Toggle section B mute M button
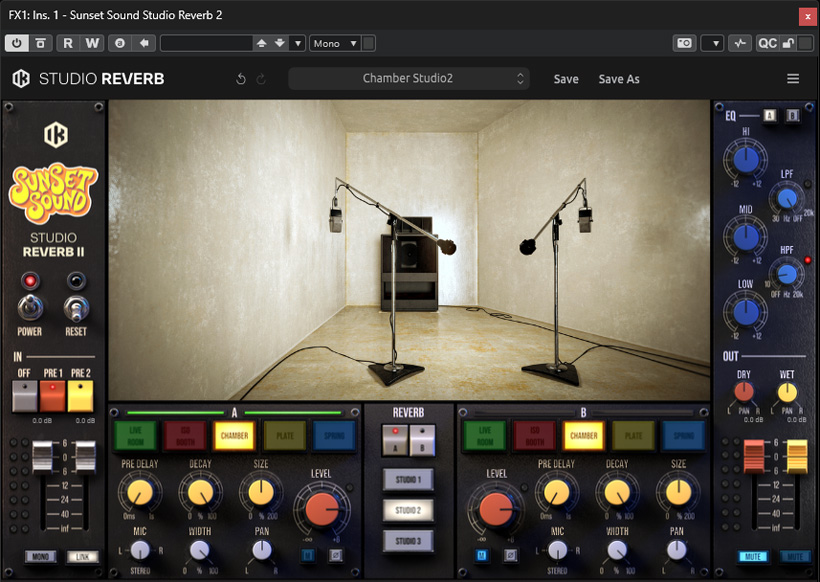 click(x=482, y=555)
